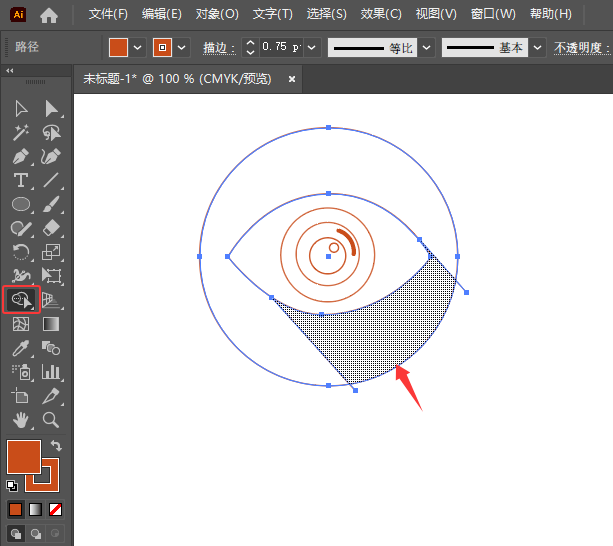Open the 对象(O) menu
This screenshot has height=546, width=613.
(x=217, y=14)
